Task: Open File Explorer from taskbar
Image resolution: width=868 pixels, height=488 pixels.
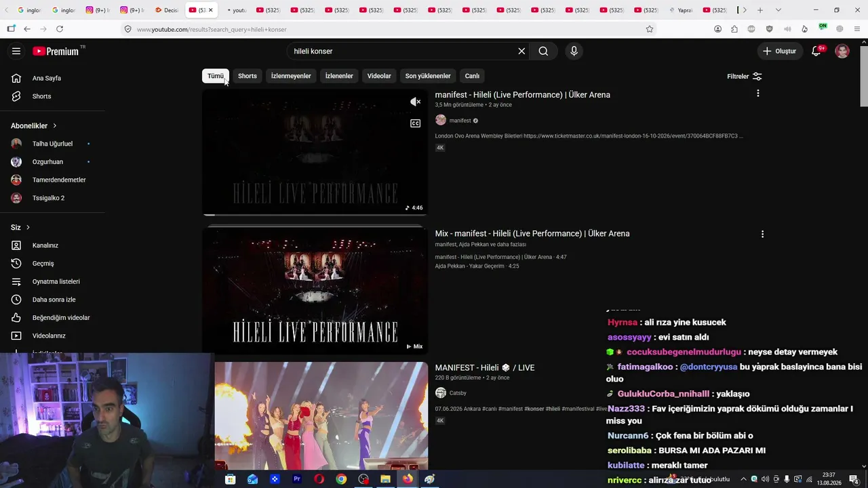Action: (x=385, y=479)
